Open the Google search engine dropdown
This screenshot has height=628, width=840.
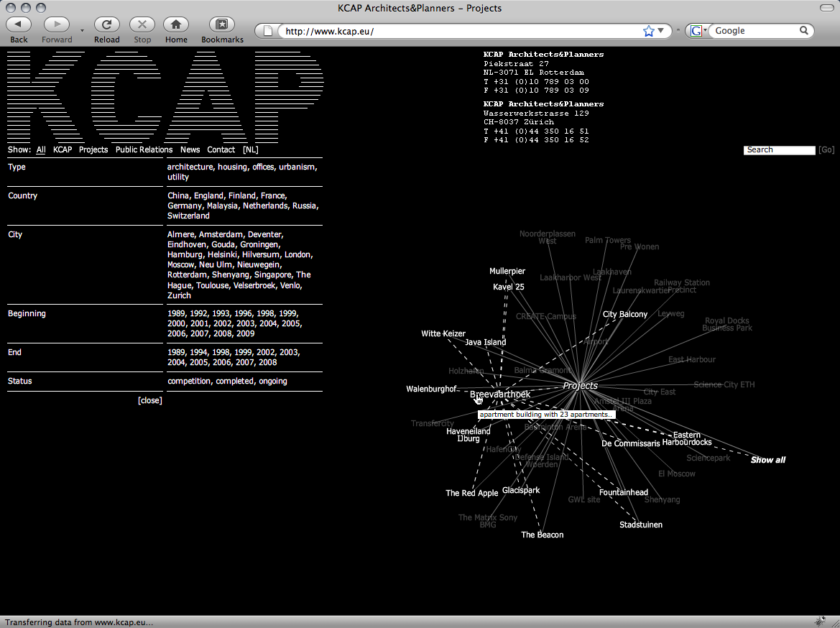point(698,31)
